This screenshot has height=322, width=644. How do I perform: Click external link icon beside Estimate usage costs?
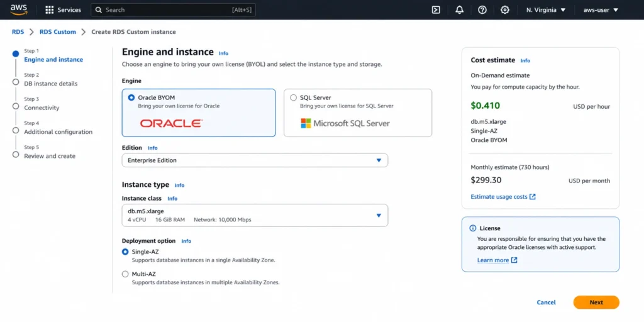tap(533, 197)
